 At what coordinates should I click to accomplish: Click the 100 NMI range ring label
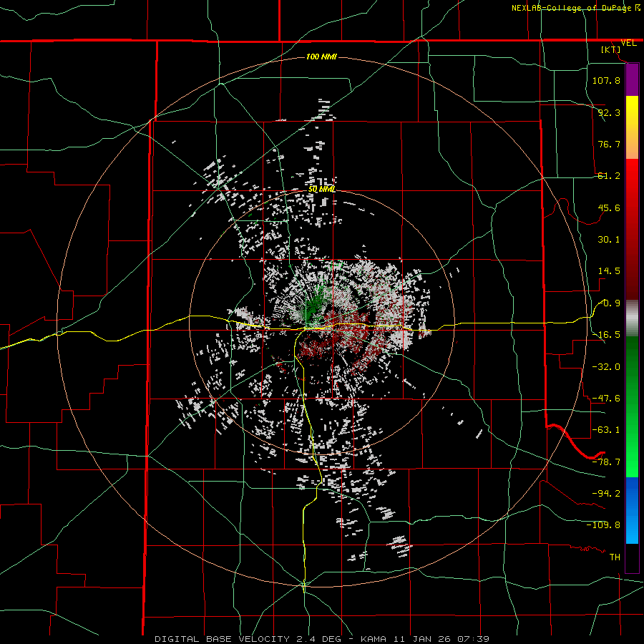[x=321, y=57]
